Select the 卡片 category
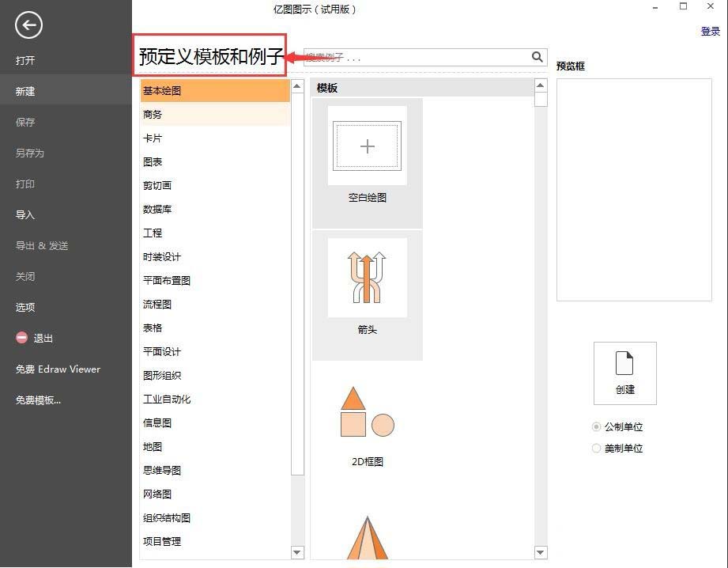 coord(215,138)
